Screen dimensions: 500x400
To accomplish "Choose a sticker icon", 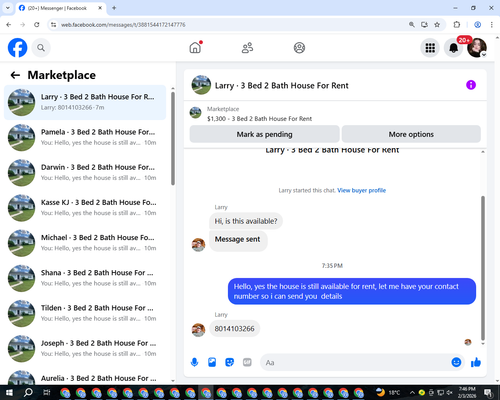I will 230,362.
